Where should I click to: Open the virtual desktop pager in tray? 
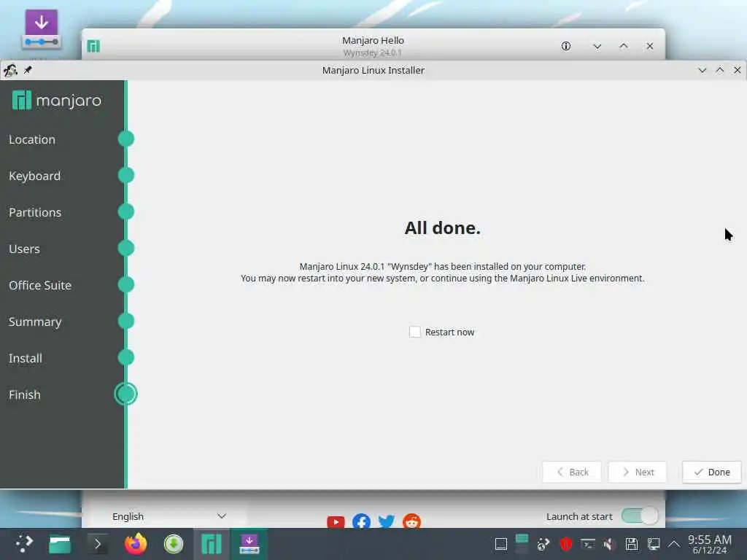click(x=522, y=544)
